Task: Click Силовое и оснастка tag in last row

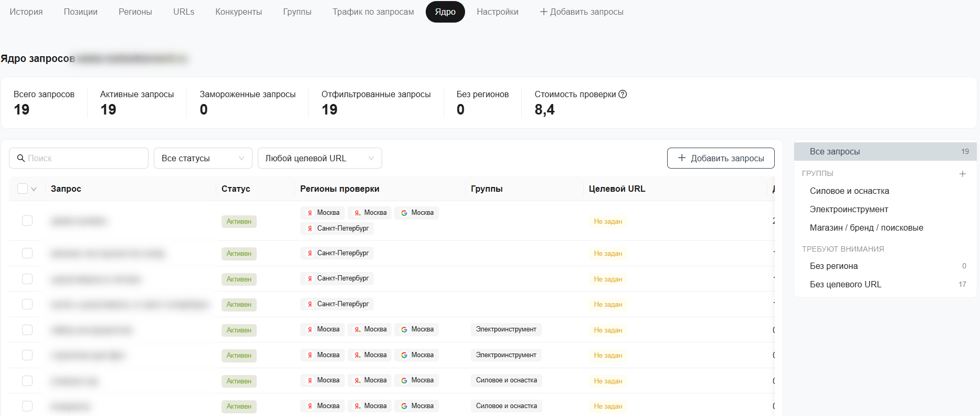Action: point(507,406)
